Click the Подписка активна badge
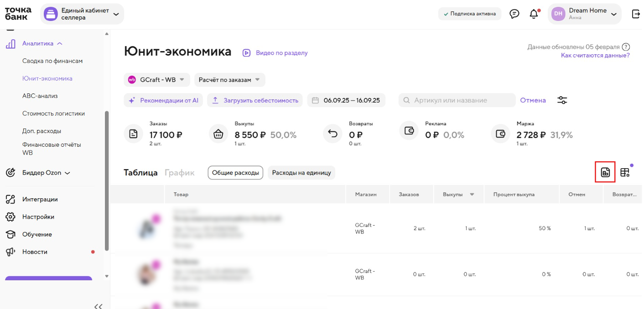Viewport: 644px width, 309px height. (x=470, y=14)
